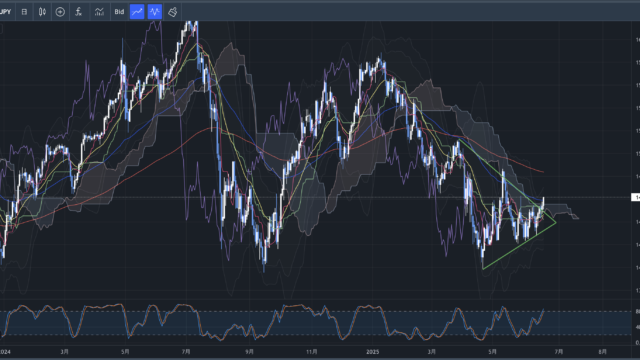Click the 7月 marker near the triangle apex

[x=559, y=351]
